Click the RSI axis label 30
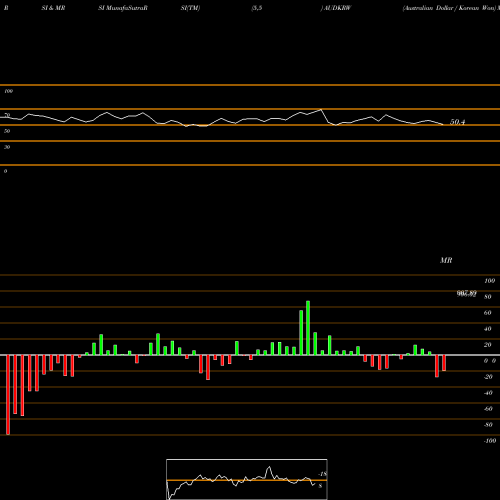This screenshot has width=500, height=500. tap(7, 147)
